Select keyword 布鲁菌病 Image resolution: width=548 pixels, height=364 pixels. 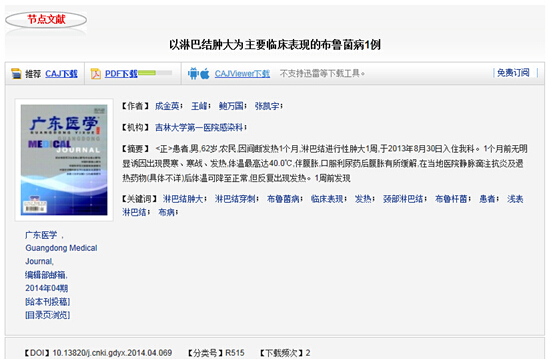pyautogui.click(x=283, y=199)
